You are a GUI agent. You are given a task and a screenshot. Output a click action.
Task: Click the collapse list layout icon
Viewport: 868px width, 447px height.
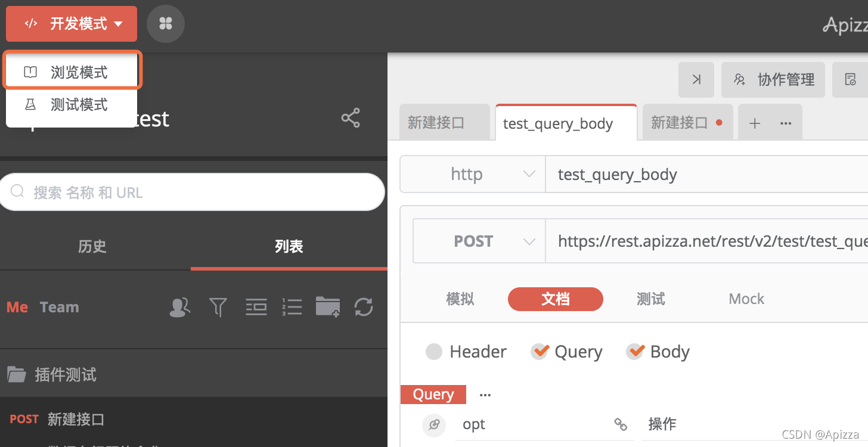(x=256, y=308)
